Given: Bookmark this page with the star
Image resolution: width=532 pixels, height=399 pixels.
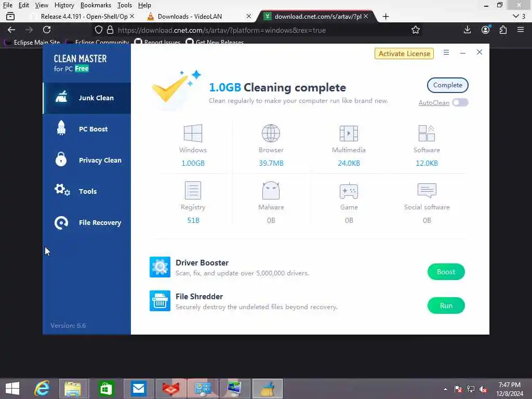Looking at the screenshot, I should click(x=415, y=30).
